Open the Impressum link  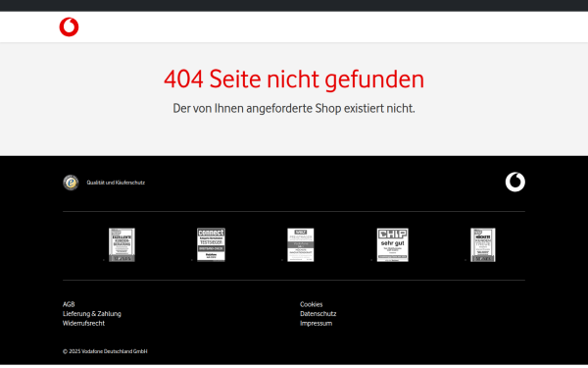point(317,323)
